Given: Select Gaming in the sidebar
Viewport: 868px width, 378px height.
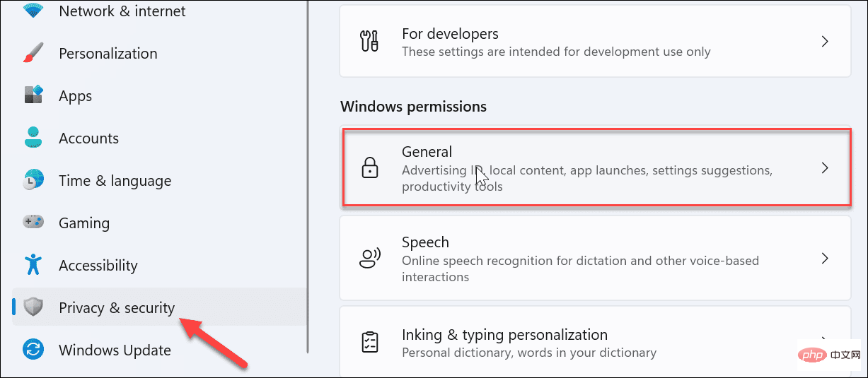Looking at the screenshot, I should coord(83,223).
